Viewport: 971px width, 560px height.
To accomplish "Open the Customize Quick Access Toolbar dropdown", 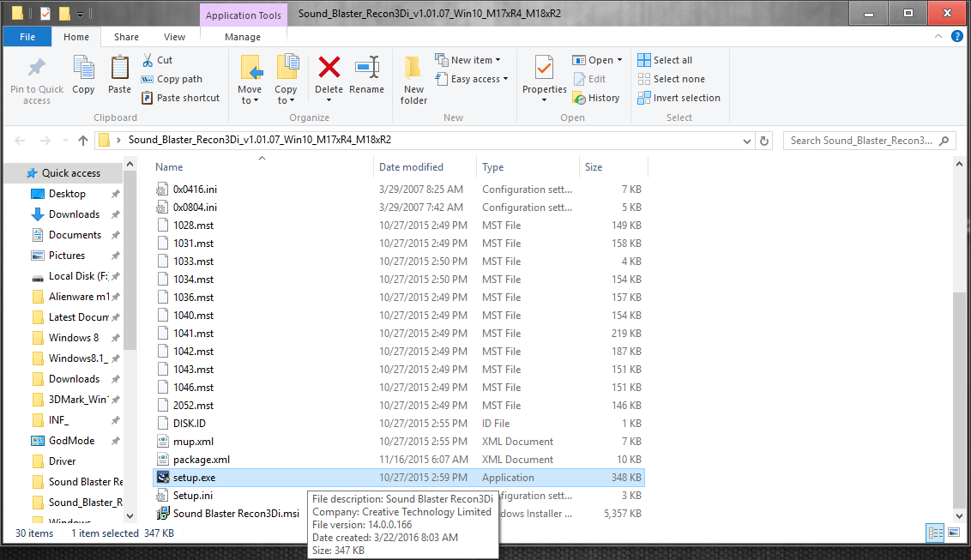I will (x=80, y=14).
